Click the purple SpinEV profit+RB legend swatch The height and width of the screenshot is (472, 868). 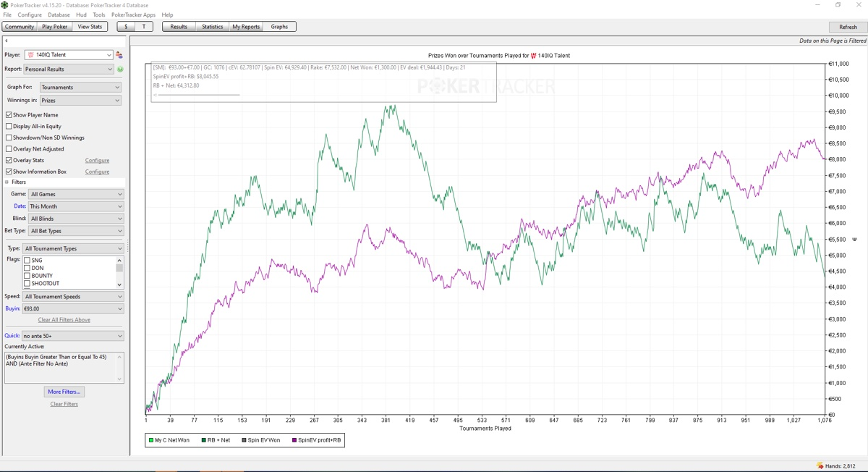point(294,440)
